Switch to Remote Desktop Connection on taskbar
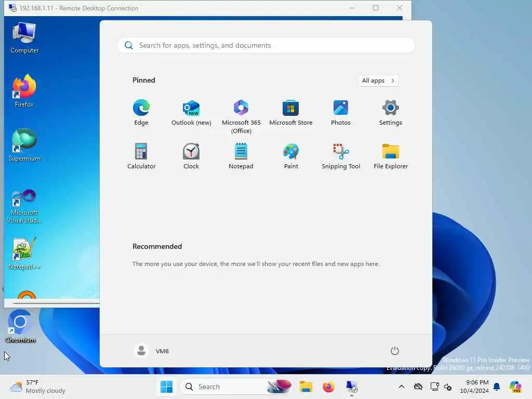 [352, 387]
